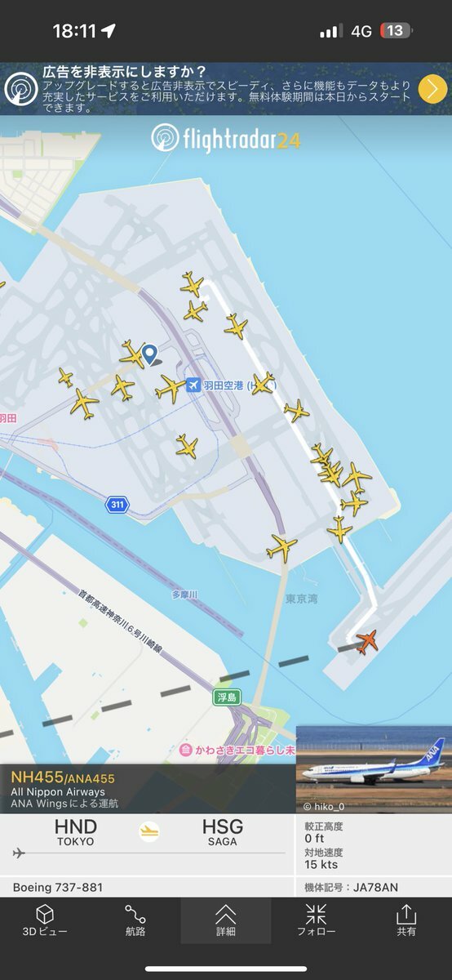Tap yellow arrow on ad banner

pyautogui.click(x=433, y=88)
